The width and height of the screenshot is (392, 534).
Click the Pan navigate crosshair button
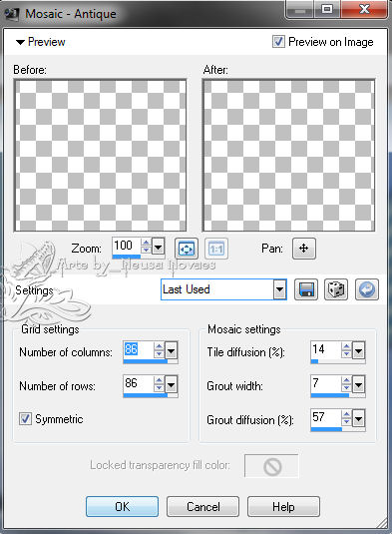coord(304,249)
